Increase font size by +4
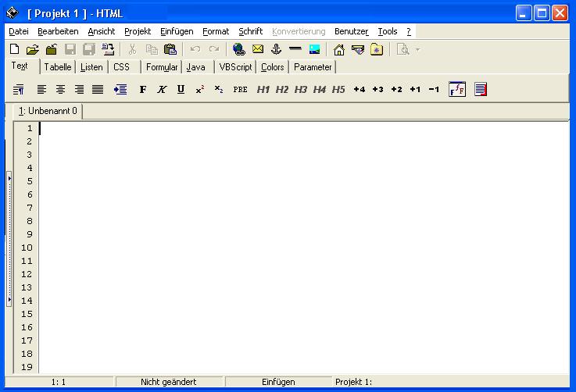576x392 pixels. coord(360,89)
